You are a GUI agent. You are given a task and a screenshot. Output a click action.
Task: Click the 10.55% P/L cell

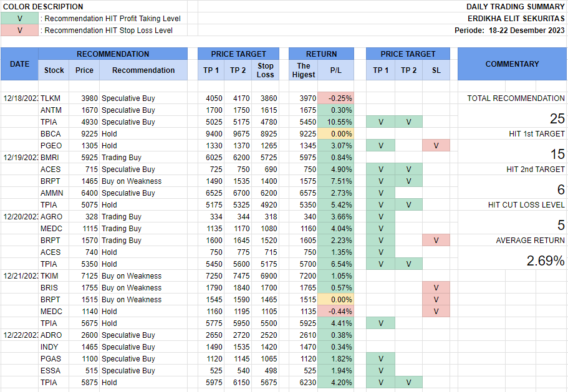335,122
